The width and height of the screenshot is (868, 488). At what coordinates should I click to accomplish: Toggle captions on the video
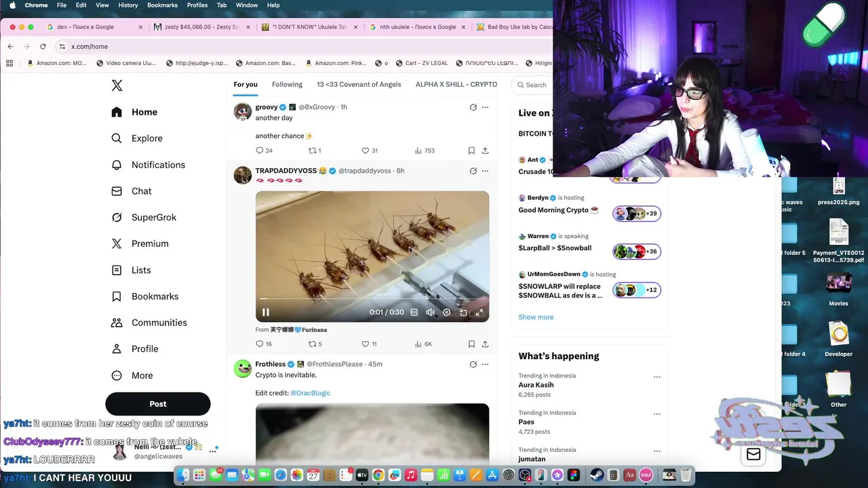coord(414,312)
